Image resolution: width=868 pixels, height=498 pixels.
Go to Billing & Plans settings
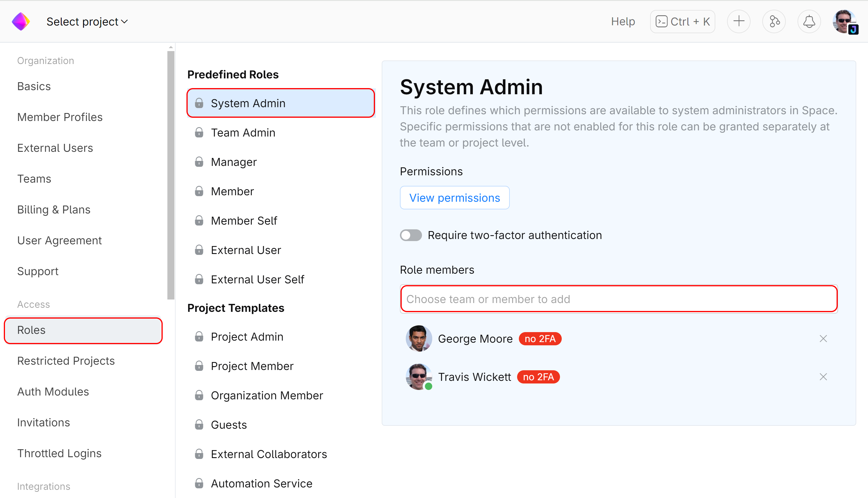point(54,210)
